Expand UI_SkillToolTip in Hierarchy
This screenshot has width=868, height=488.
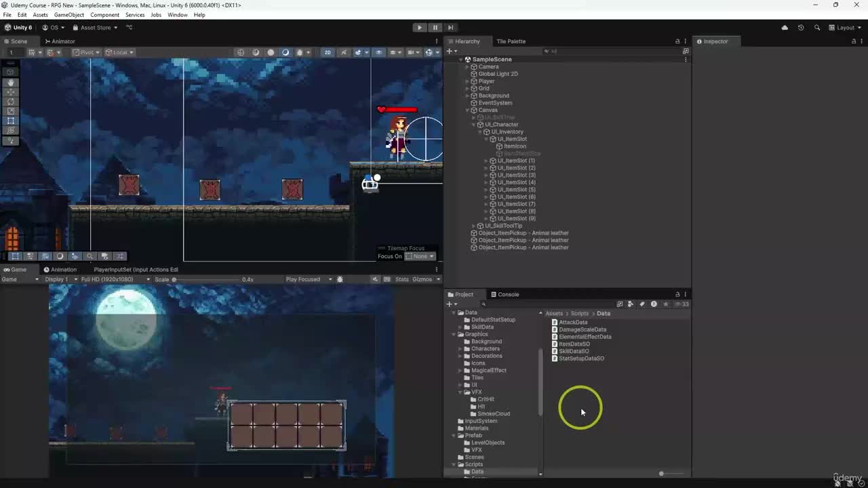[x=474, y=226]
